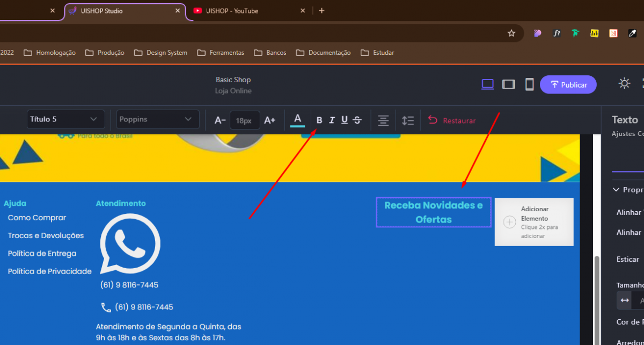Switch to tablet preview mode
The width and height of the screenshot is (644, 345).
tap(508, 84)
